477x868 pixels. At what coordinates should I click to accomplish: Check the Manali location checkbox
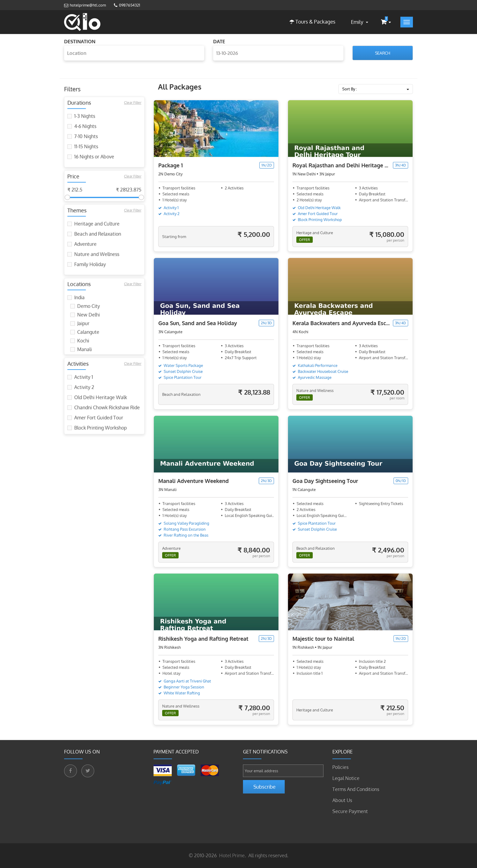point(73,349)
